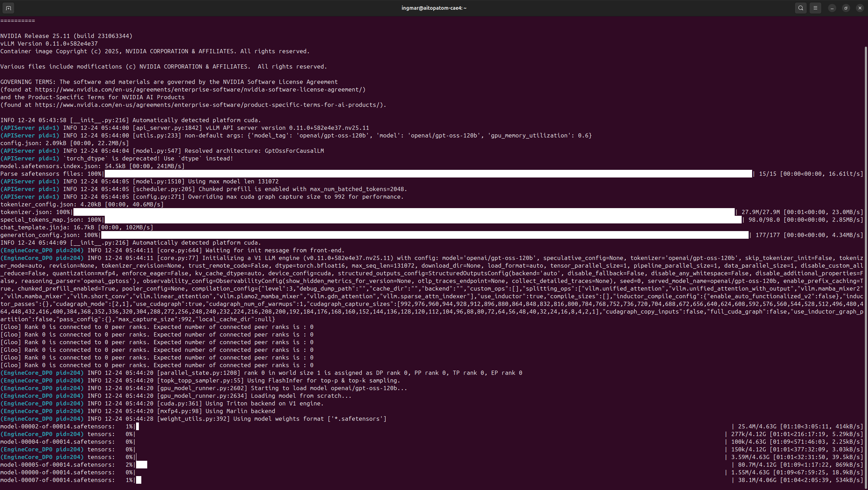Viewport: 868px width, 490px height.
Task: Click the 'Using Marlin backend' log line
Action: (240, 411)
